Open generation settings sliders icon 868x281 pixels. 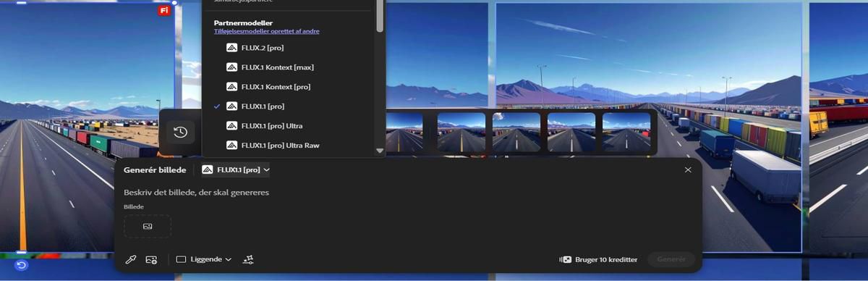tap(248, 259)
